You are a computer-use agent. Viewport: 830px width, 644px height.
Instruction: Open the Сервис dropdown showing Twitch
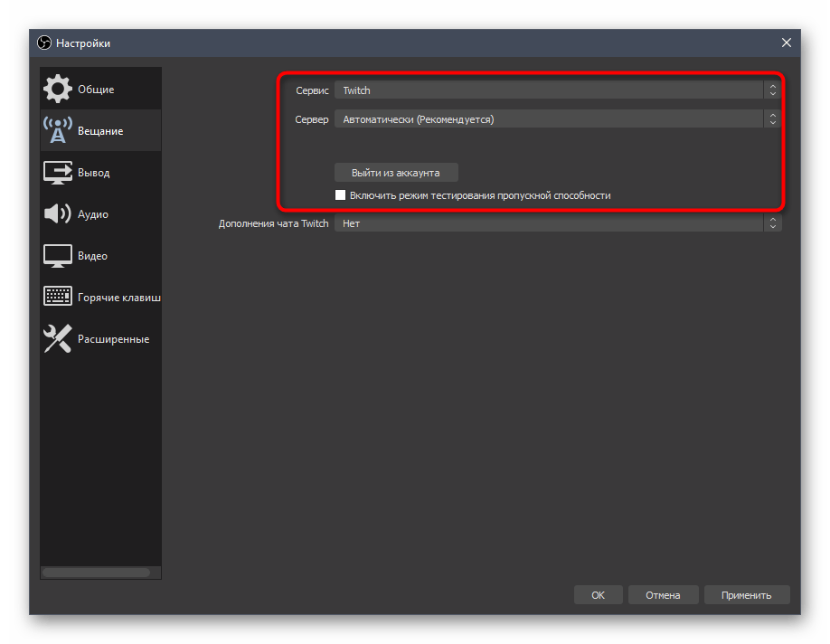pyautogui.click(x=556, y=90)
